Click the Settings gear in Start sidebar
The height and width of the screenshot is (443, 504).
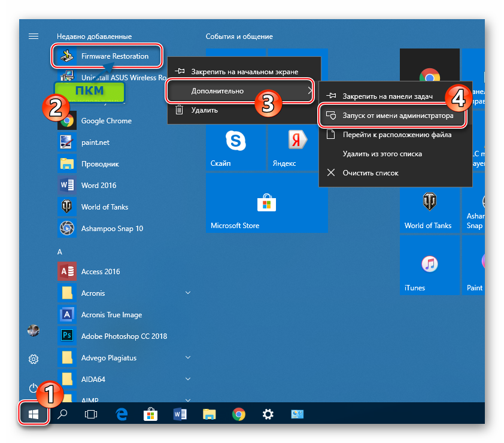34,359
